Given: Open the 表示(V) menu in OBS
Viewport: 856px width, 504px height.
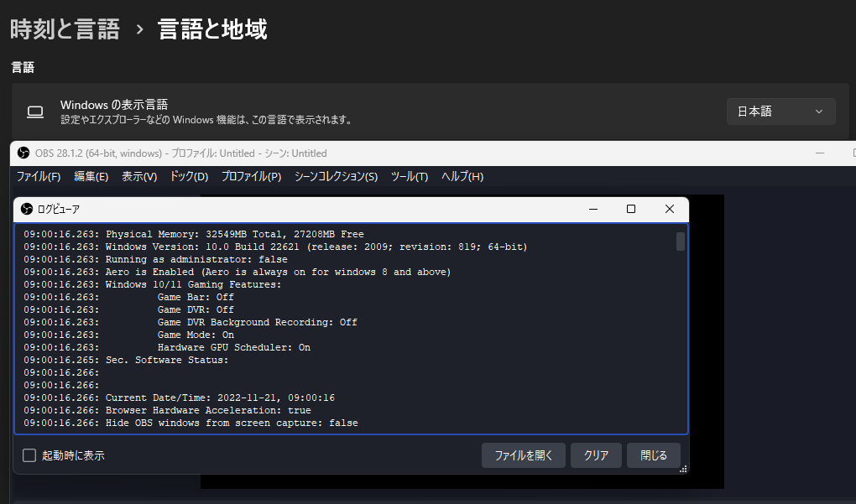Looking at the screenshot, I should point(139,177).
